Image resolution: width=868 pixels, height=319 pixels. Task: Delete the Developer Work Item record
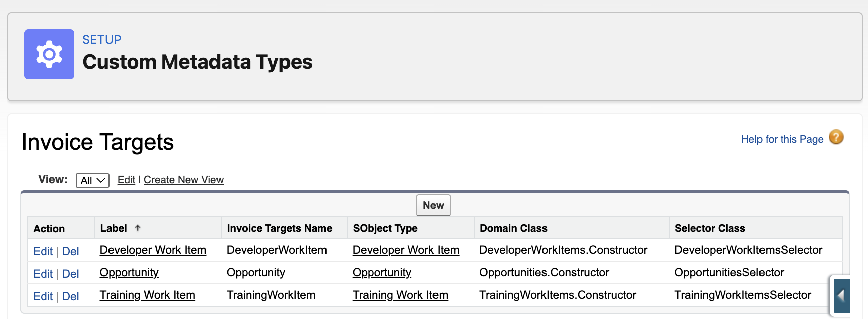tap(71, 251)
